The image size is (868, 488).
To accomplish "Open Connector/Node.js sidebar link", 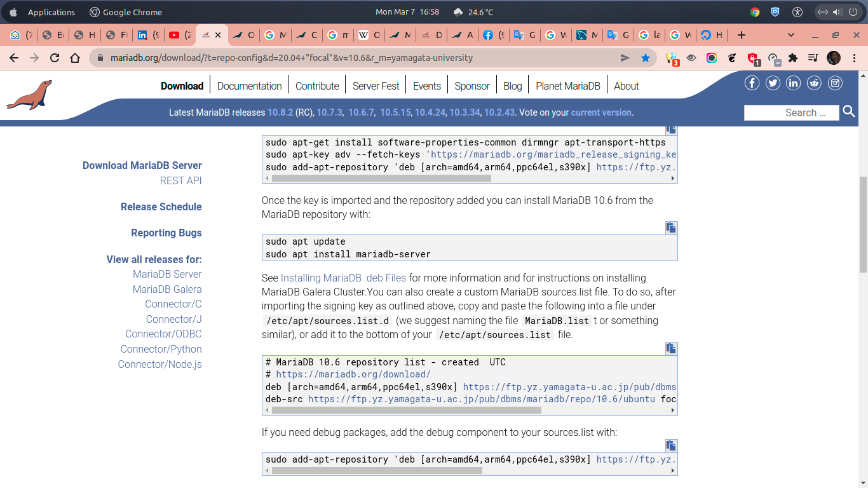I will tap(160, 364).
